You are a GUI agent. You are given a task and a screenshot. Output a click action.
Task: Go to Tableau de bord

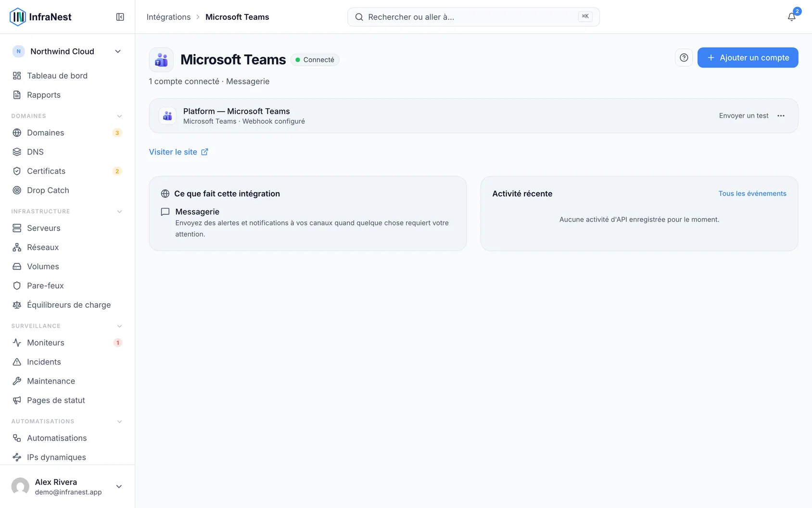click(x=67, y=76)
